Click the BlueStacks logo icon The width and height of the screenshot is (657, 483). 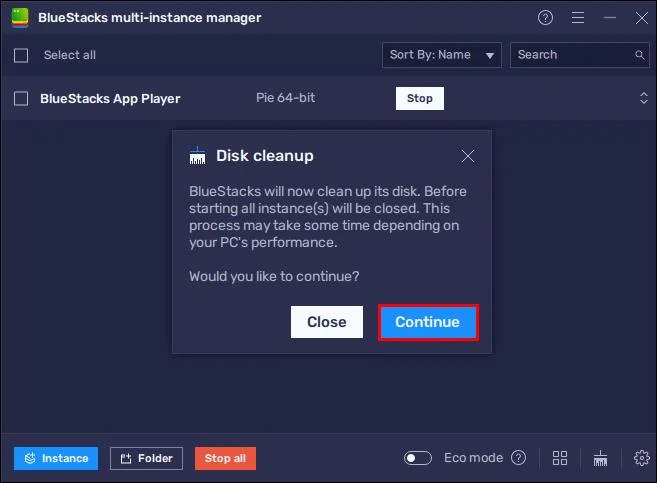20,18
